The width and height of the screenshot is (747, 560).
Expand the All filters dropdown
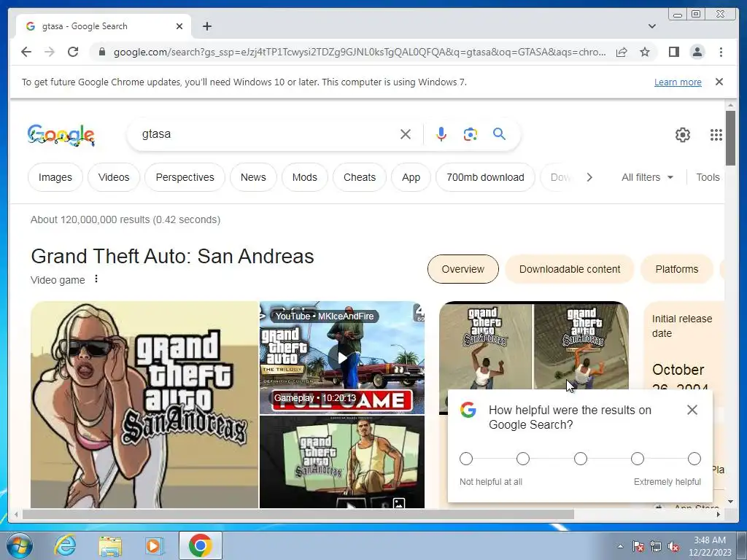pyautogui.click(x=648, y=177)
